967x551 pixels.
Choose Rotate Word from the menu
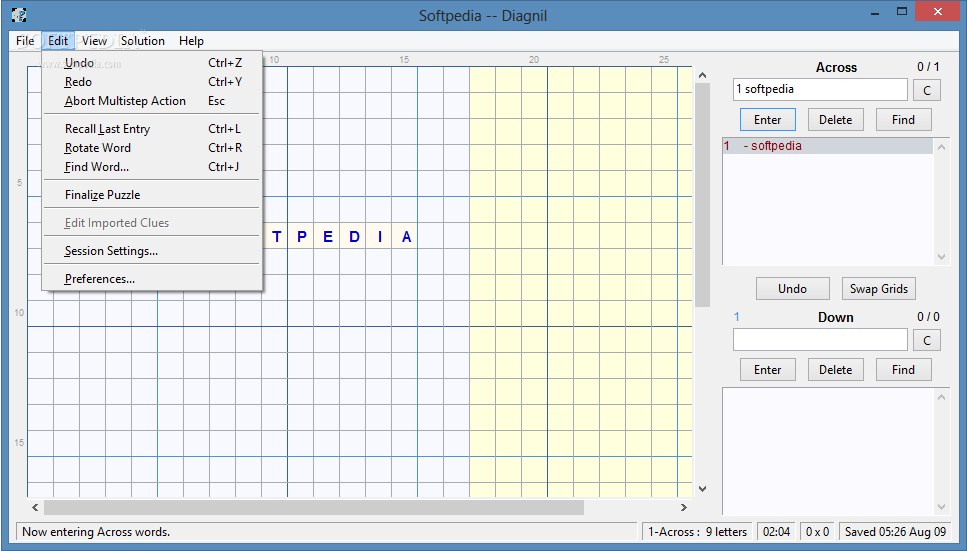coord(152,148)
